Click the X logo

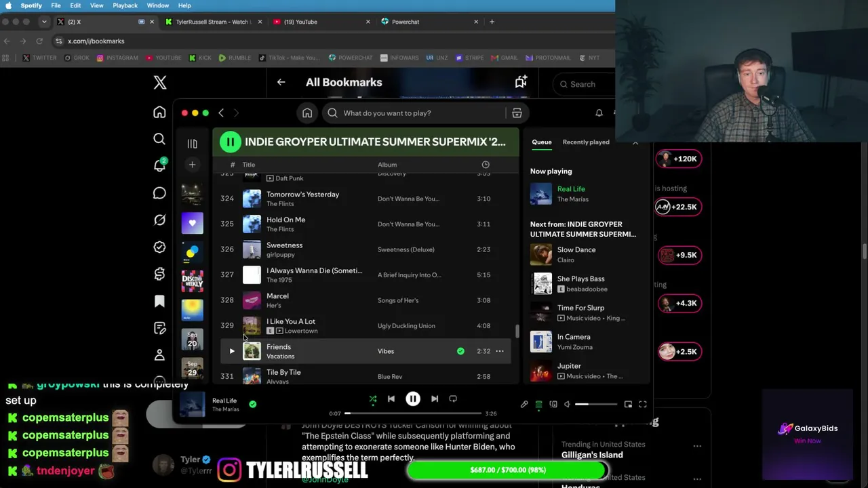coord(160,83)
